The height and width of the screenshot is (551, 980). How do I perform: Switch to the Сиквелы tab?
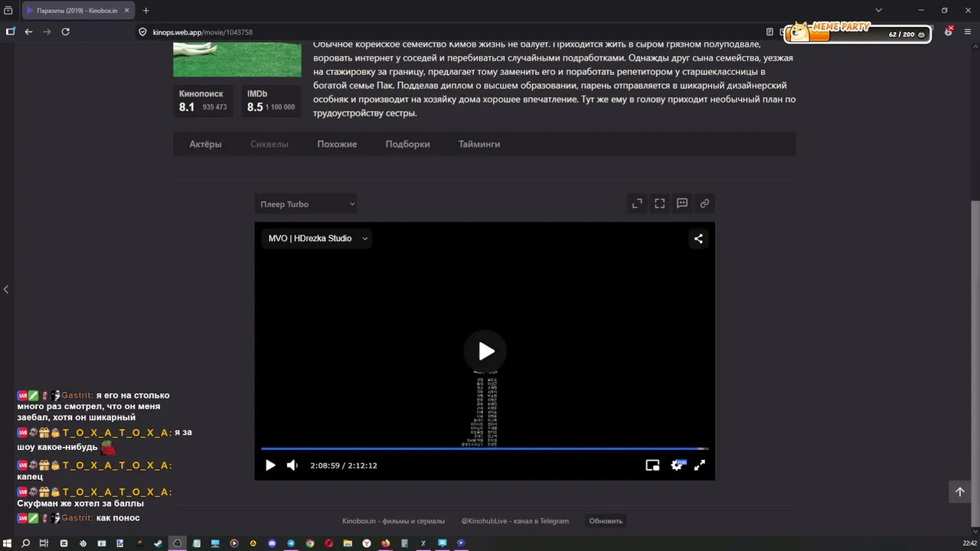click(x=269, y=144)
